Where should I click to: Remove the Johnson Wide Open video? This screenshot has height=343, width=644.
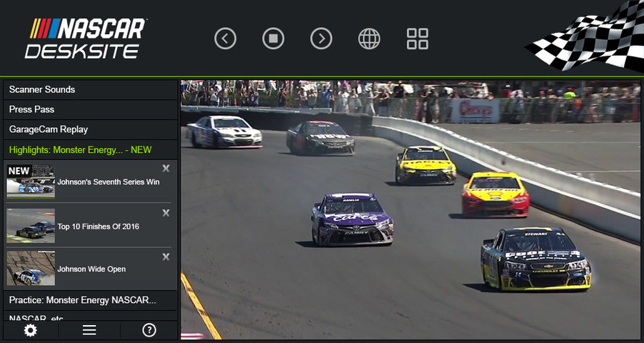(166, 257)
